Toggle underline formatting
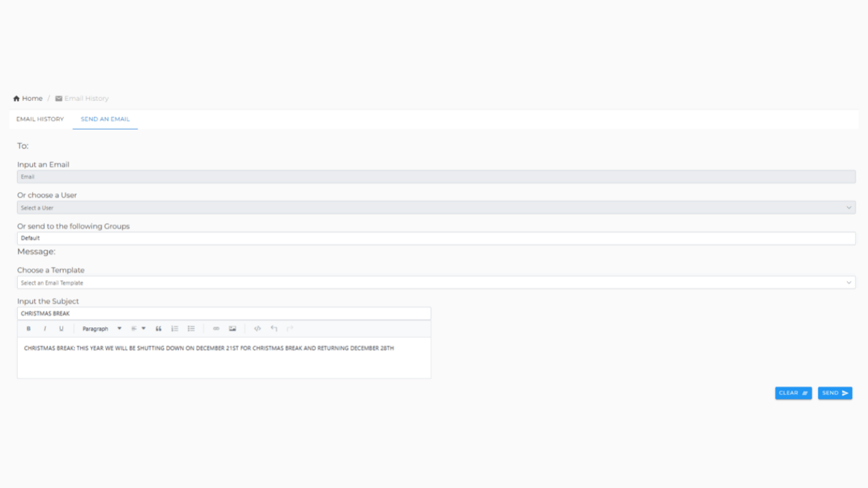The height and width of the screenshot is (488, 868). [x=61, y=329]
